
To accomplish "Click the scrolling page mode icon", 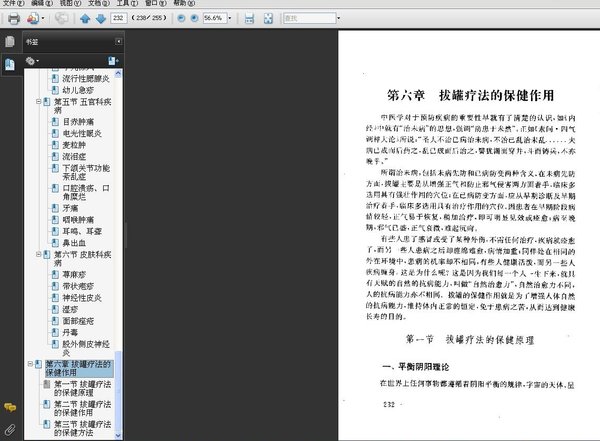I will [x=249, y=18].
